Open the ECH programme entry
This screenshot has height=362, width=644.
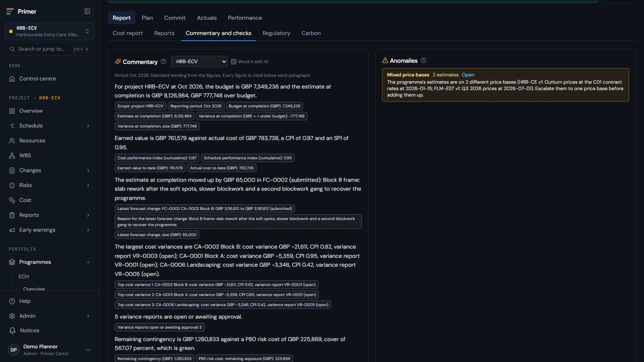click(24, 277)
